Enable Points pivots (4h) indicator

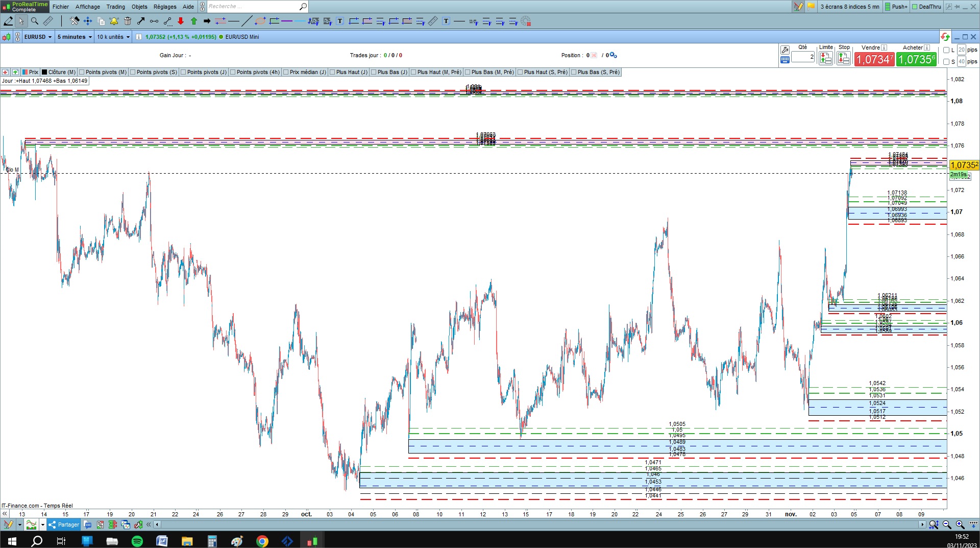(x=233, y=72)
